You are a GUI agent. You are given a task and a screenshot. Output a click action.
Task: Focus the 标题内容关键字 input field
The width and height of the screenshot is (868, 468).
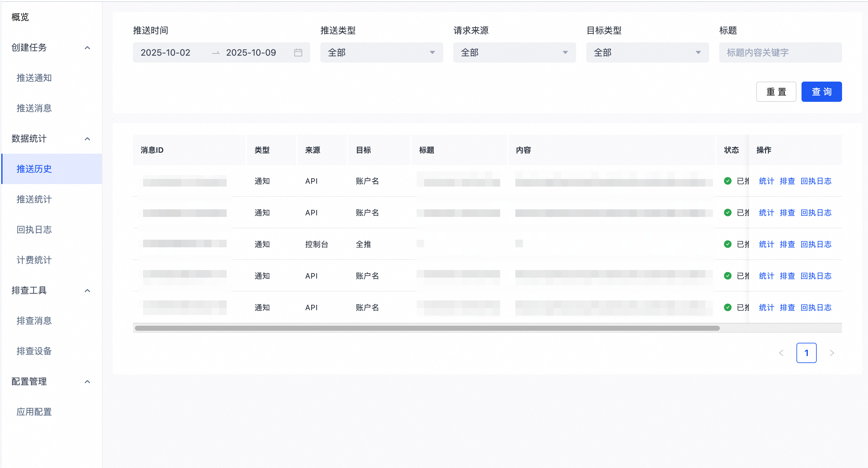click(780, 52)
